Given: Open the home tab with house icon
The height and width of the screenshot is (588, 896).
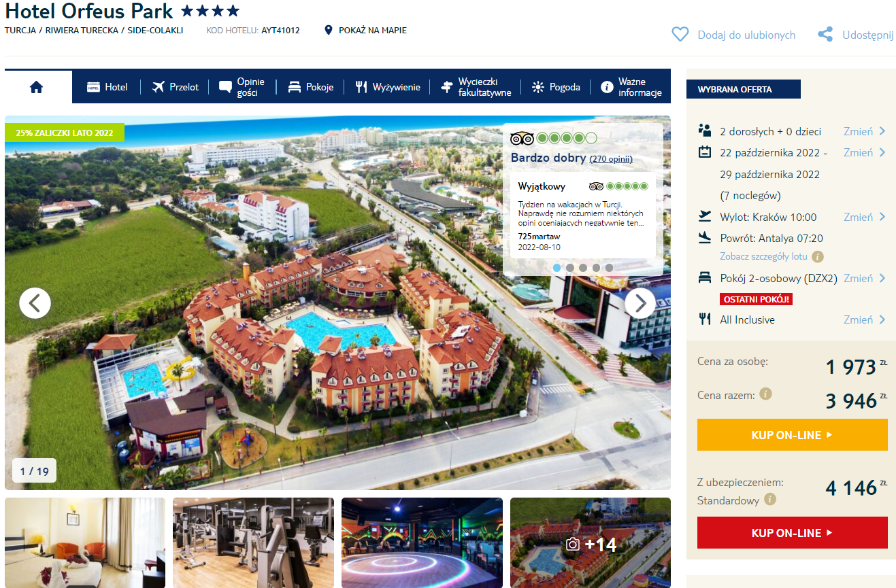Looking at the screenshot, I should 37,86.
